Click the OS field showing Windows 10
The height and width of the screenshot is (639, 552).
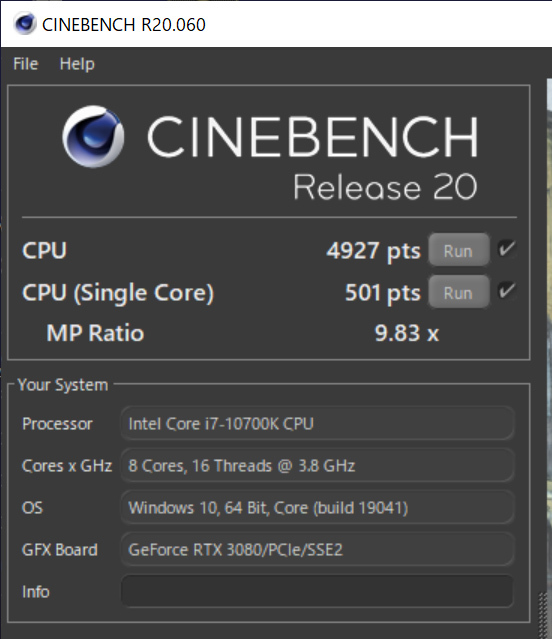click(x=317, y=507)
